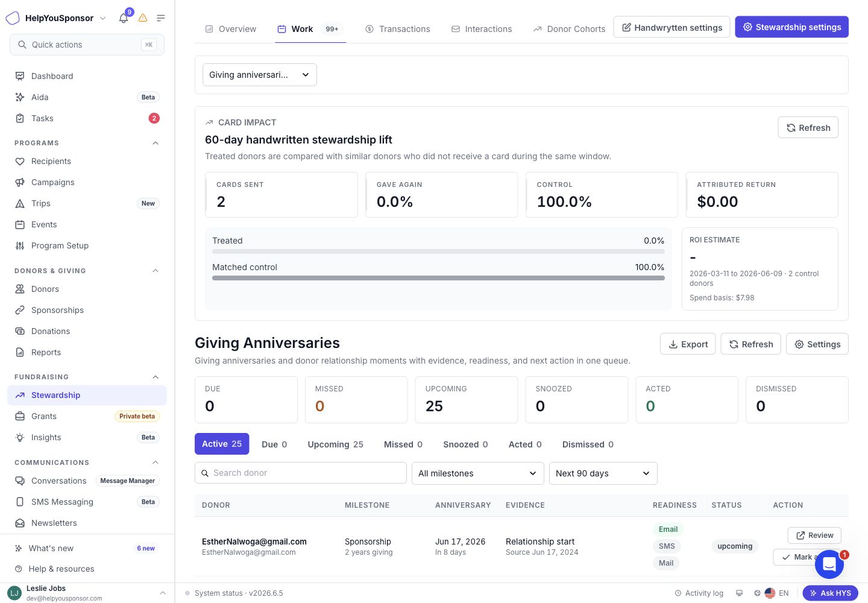Collapse the Fundraising sidebar section

156,377
